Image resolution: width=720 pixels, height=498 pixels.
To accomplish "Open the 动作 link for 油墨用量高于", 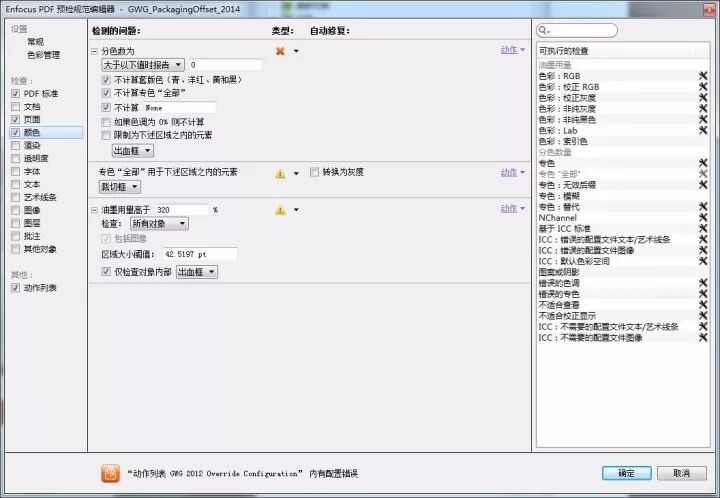I will (x=513, y=209).
